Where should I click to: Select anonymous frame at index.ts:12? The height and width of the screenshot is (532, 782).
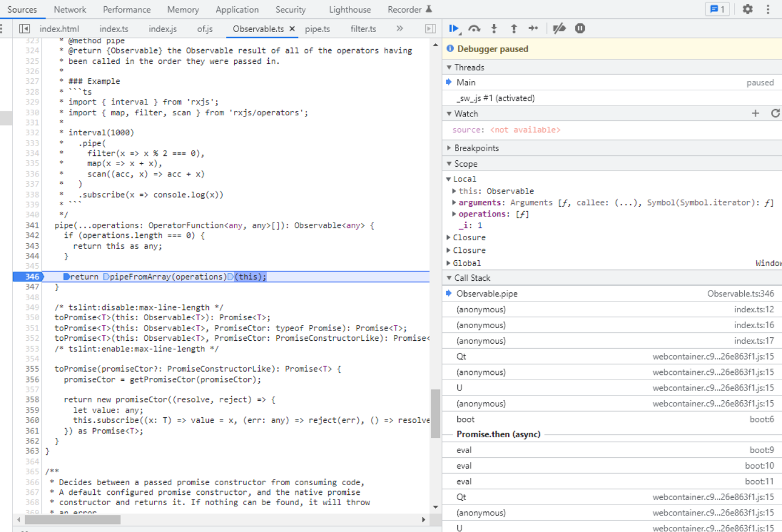612,309
